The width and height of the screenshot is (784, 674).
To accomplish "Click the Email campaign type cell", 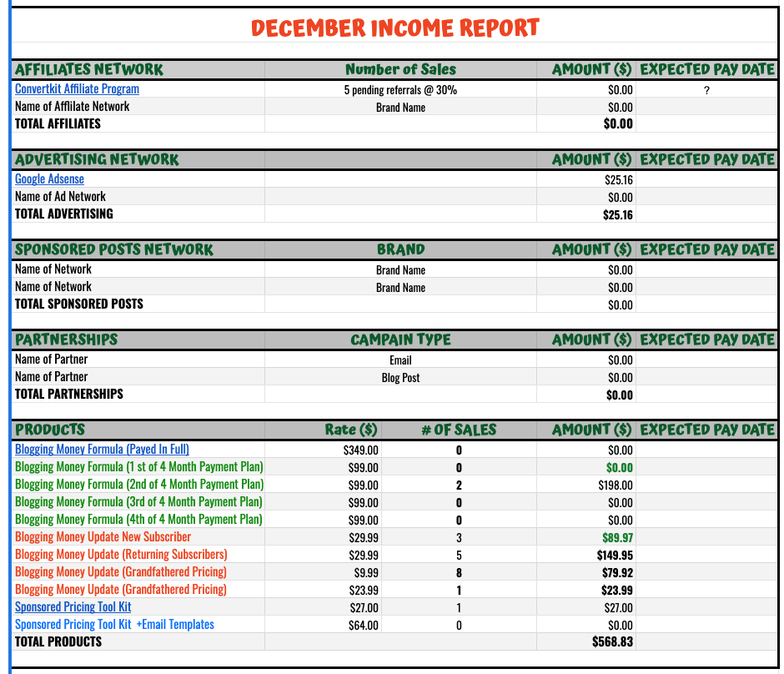I will click(x=400, y=360).
